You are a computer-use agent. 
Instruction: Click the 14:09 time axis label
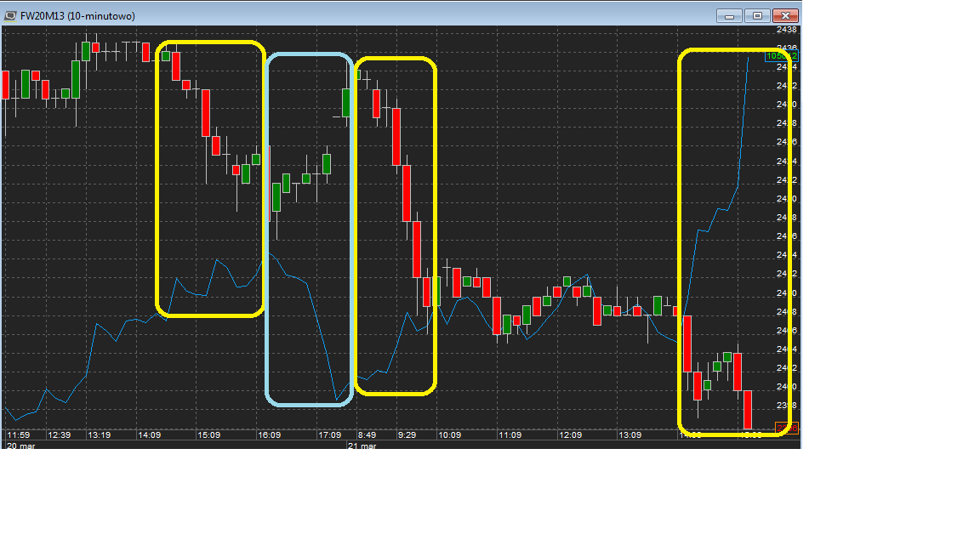coord(150,435)
